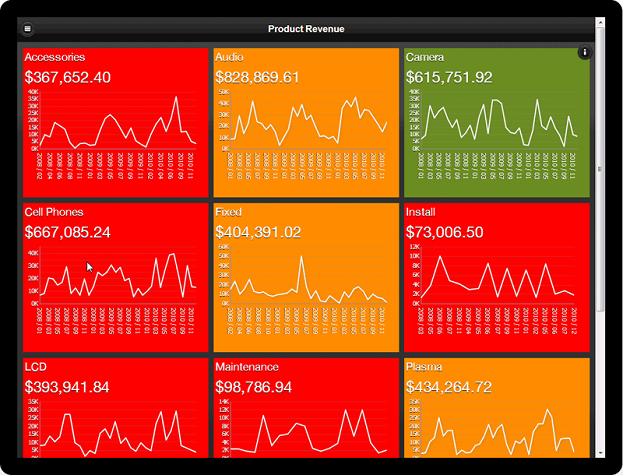Click the Accessories line chart peak

pyautogui.click(x=176, y=98)
